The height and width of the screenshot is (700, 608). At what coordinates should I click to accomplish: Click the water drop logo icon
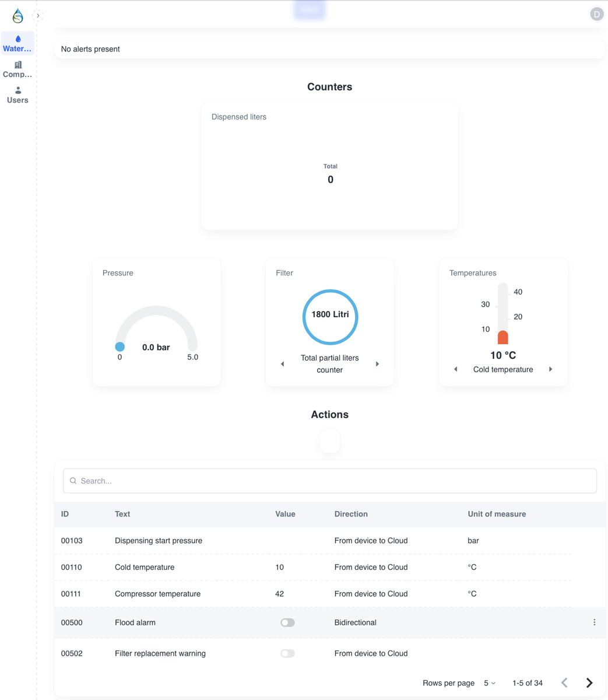(x=18, y=16)
